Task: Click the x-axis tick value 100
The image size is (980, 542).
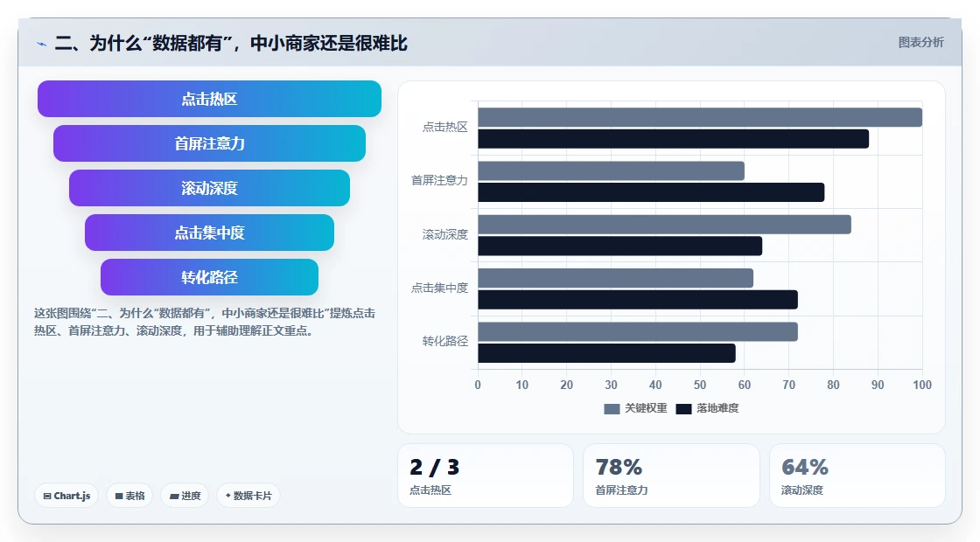Action: 922,385
